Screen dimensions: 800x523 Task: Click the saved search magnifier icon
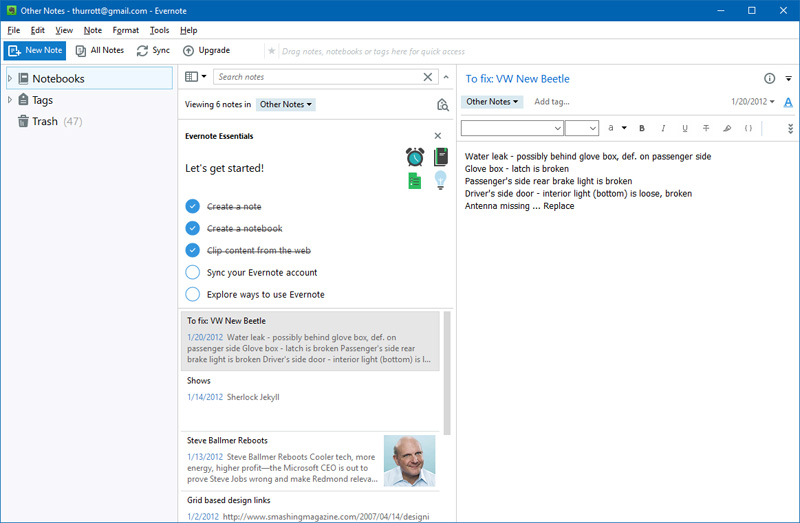pos(442,104)
